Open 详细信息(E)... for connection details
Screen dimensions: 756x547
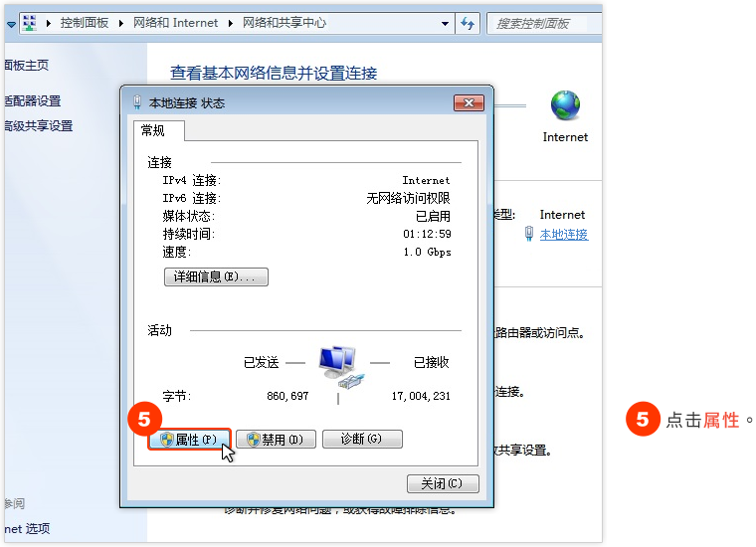pos(215,276)
